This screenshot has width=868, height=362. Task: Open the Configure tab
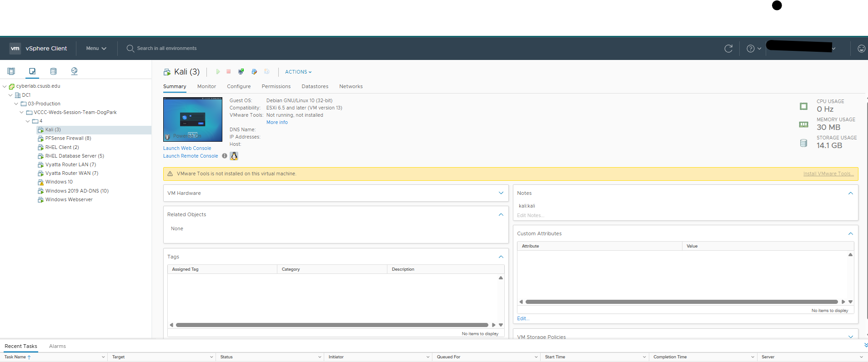tap(239, 86)
